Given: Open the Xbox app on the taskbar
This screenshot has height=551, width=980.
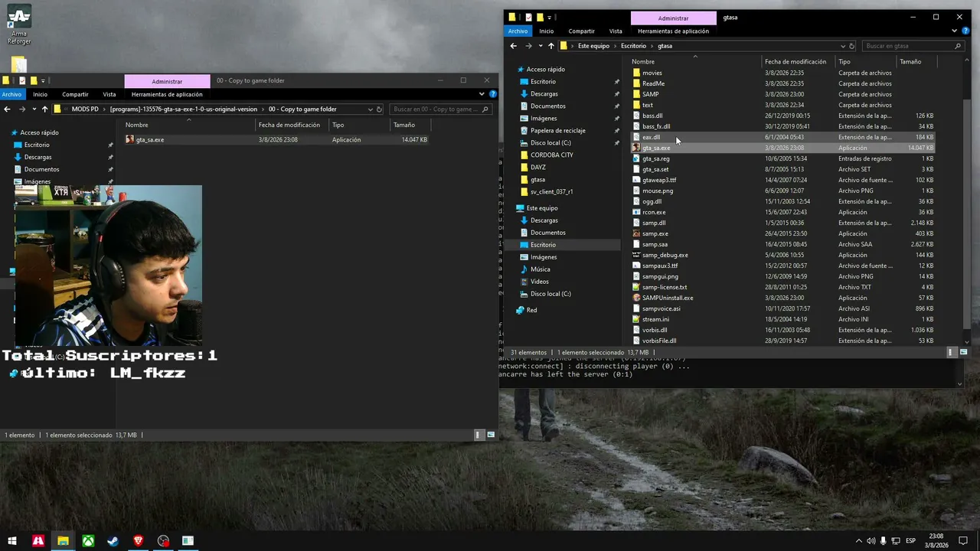Looking at the screenshot, I should (x=88, y=541).
